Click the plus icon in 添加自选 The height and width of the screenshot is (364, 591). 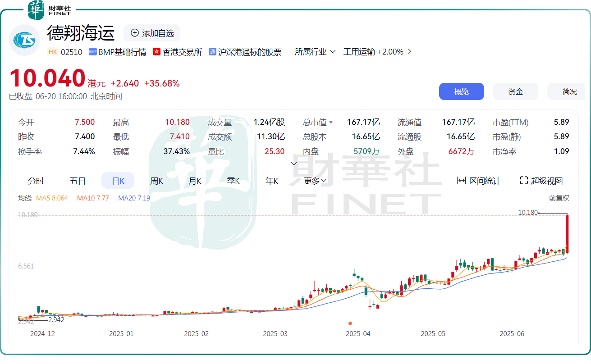[135, 33]
